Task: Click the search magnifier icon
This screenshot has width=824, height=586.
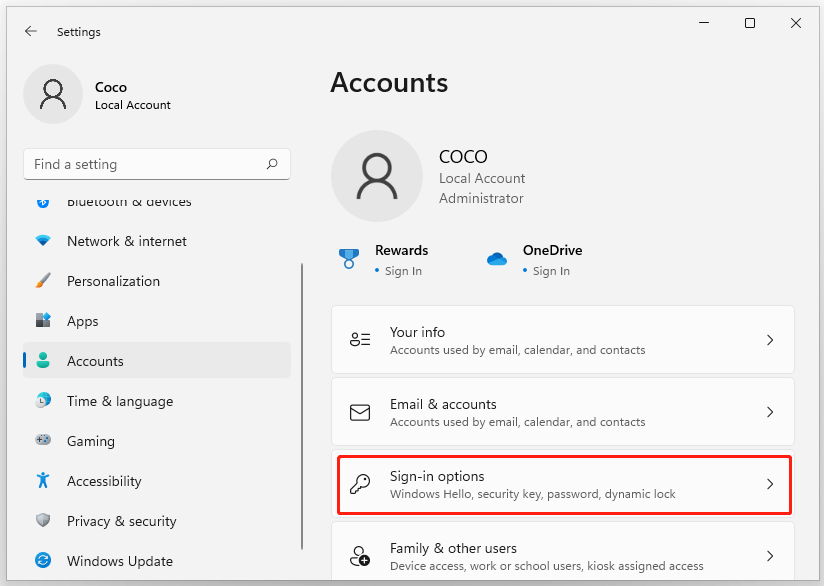Action: [x=272, y=164]
